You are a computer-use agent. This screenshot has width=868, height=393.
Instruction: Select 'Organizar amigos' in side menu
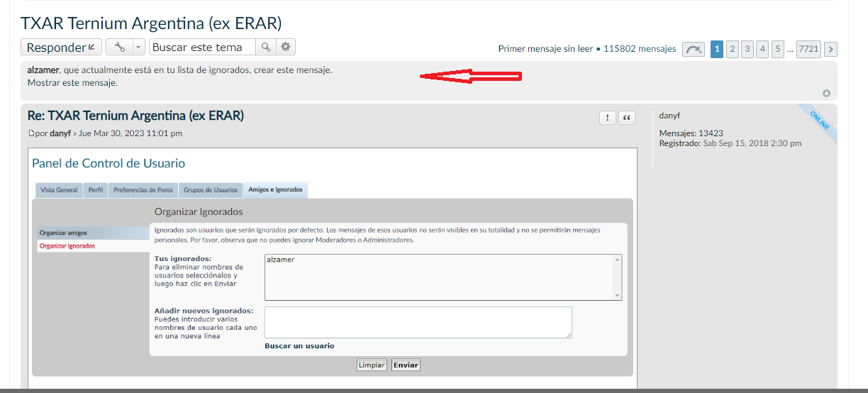tap(92, 233)
